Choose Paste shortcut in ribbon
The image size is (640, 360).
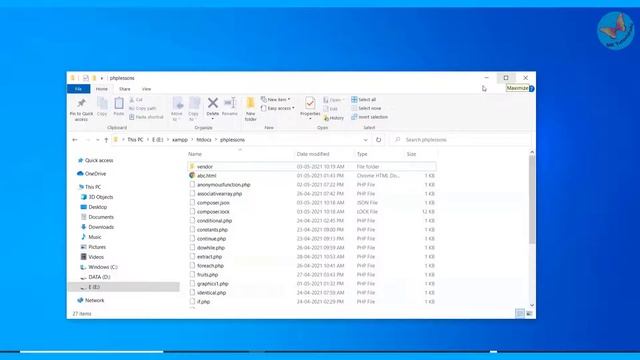tap(146, 117)
